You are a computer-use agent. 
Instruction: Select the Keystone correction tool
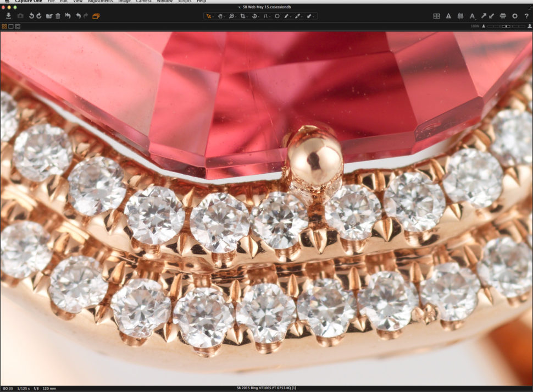(x=266, y=16)
